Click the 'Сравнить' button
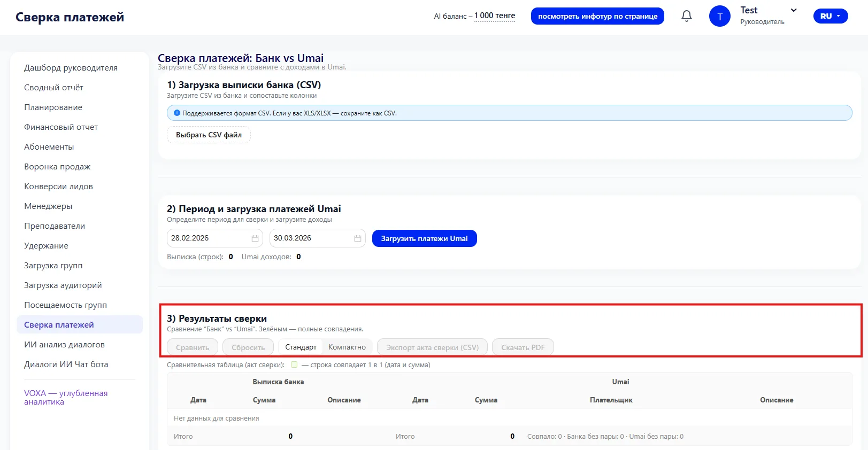Image resolution: width=868 pixels, height=450 pixels. [193, 347]
